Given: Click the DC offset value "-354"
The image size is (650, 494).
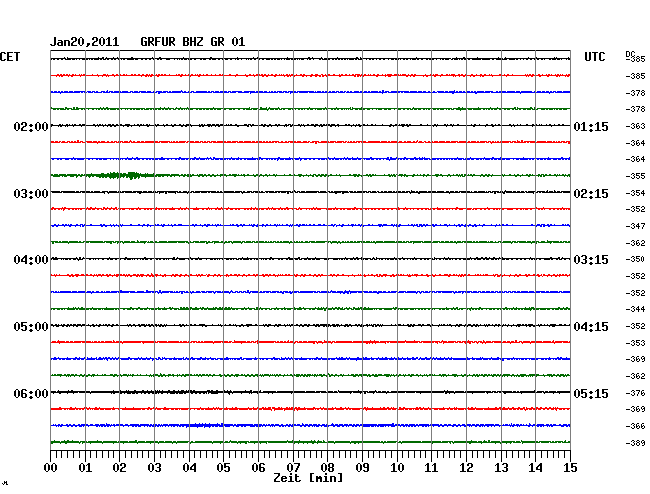Looking at the screenshot, I should click(x=635, y=193).
